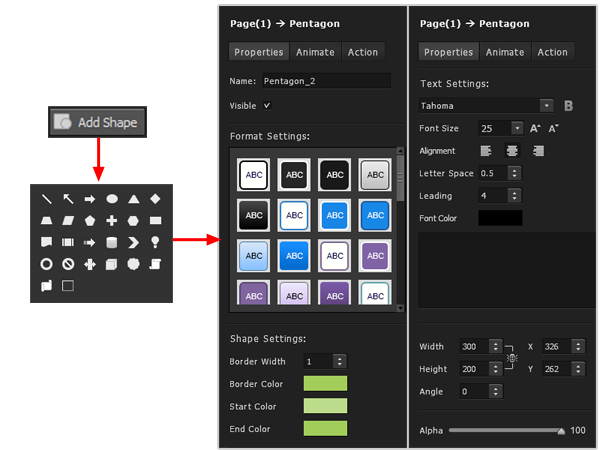Insert the light bulb shape
The height and width of the screenshot is (450, 600).
[156, 242]
